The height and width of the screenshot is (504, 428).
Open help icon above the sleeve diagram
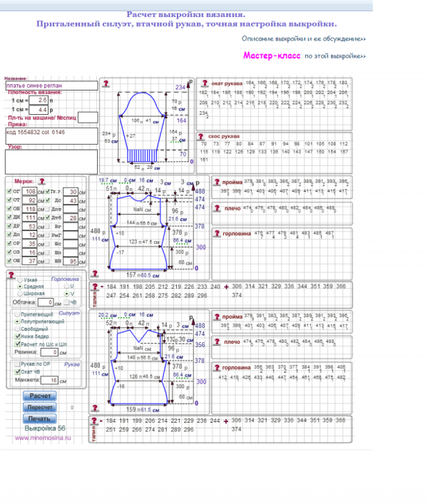click(x=106, y=83)
